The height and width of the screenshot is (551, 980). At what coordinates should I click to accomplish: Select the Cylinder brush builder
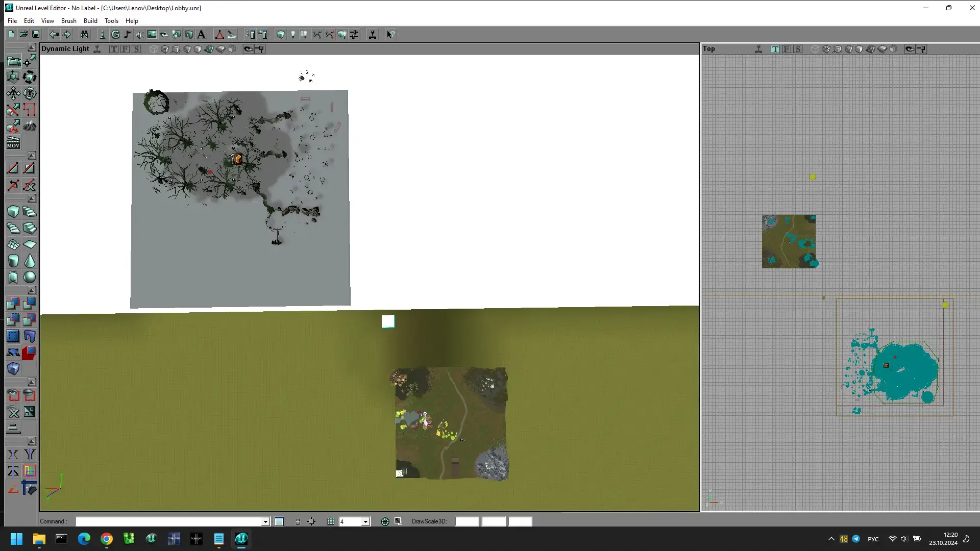point(13,261)
